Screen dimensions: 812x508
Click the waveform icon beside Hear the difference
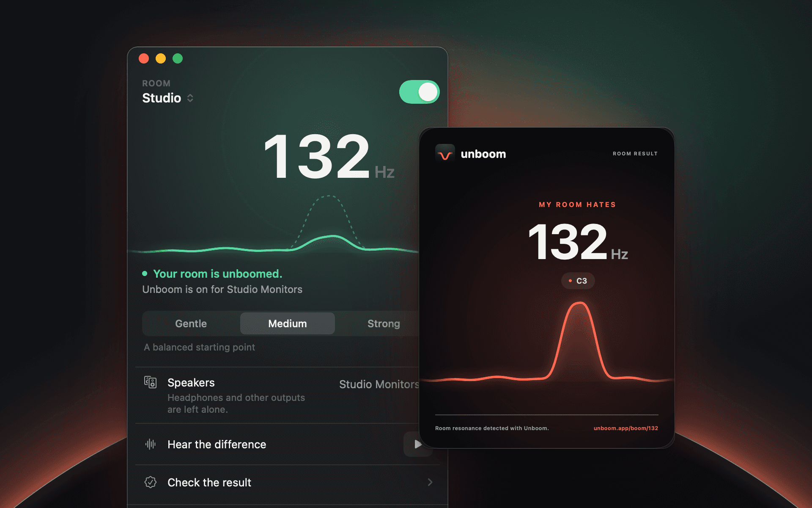coord(151,444)
